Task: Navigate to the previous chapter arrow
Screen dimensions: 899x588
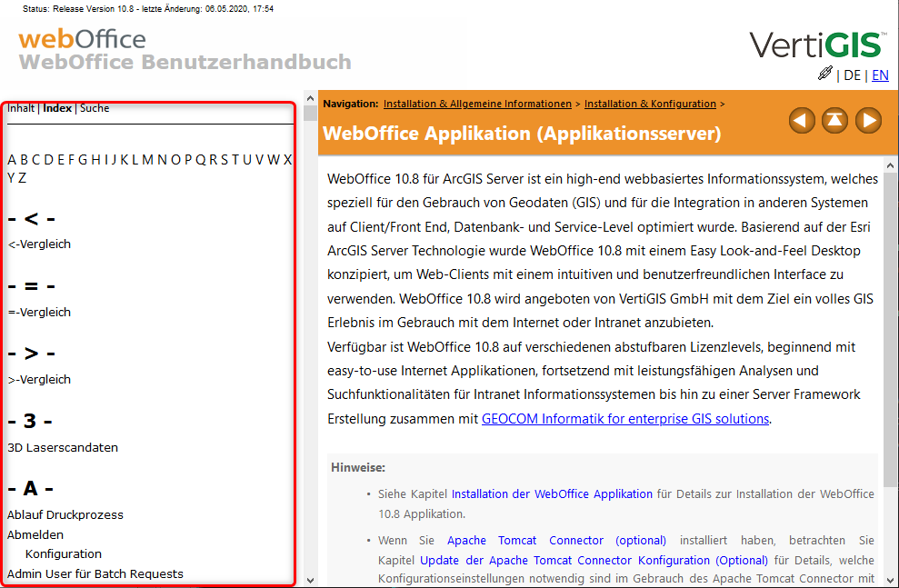Action: [802, 119]
